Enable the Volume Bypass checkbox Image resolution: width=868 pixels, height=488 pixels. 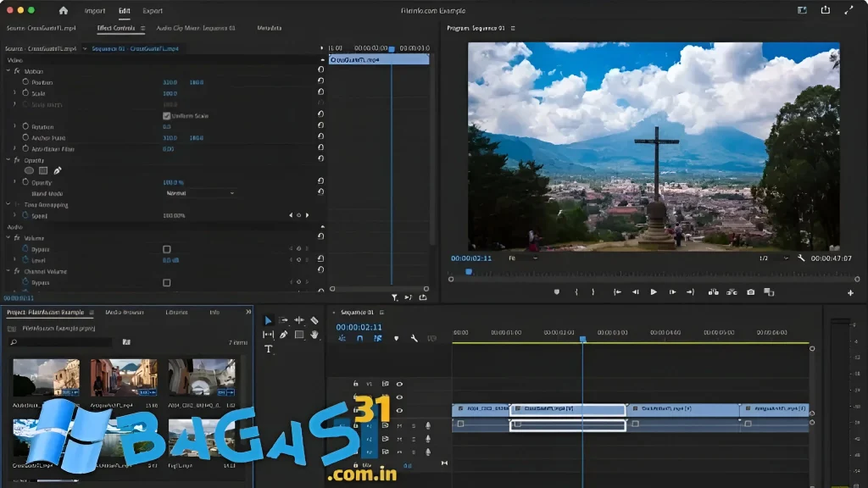[x=167, y=249]
